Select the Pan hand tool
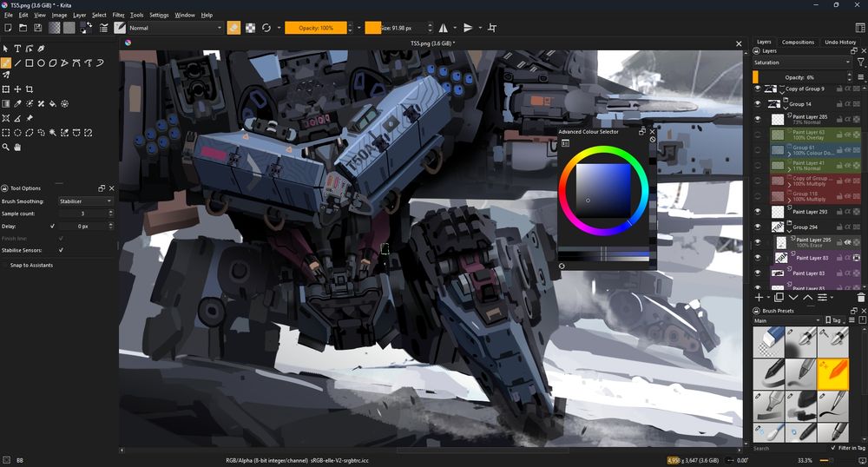Viewport: 868px width, 467px height. point(17,148)
